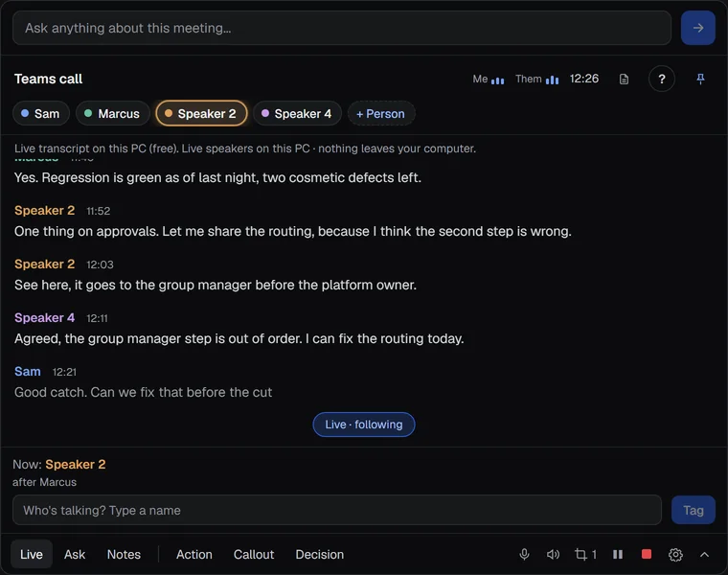This screenshot has height=575, width=728.
Task: Click the 12:26 elapsed timer
Action: (584, 79)
